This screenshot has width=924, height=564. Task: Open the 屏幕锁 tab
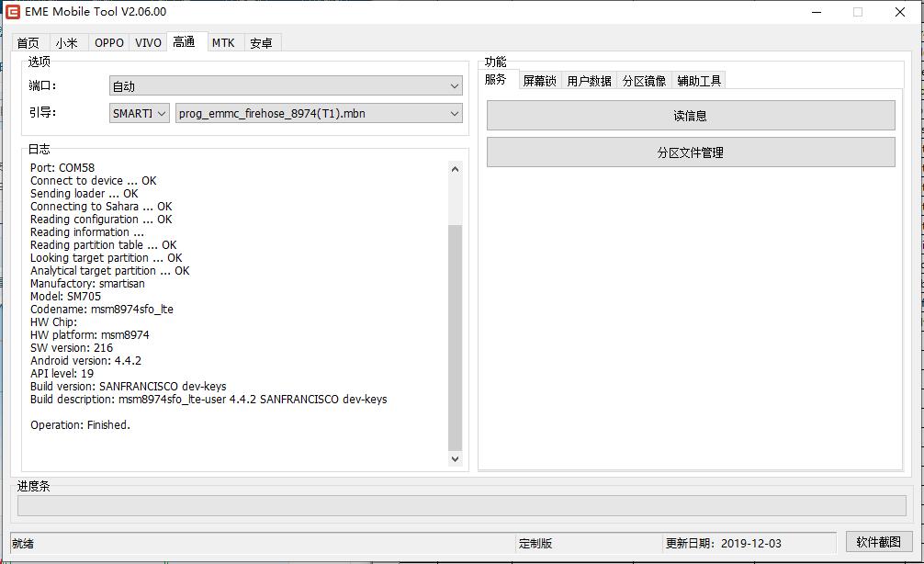click(540, 81)
